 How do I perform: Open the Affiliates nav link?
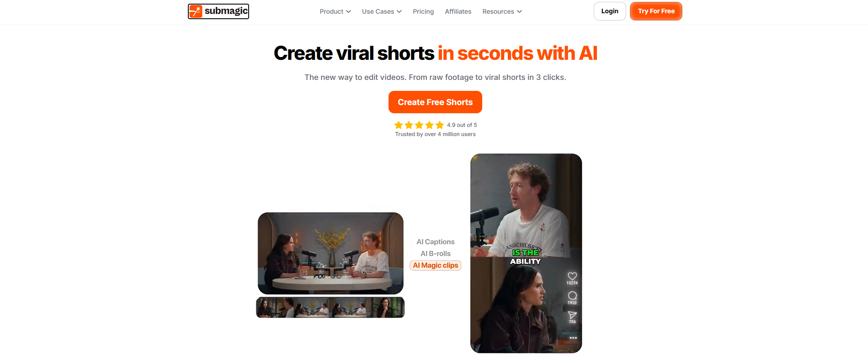[458, 11]
